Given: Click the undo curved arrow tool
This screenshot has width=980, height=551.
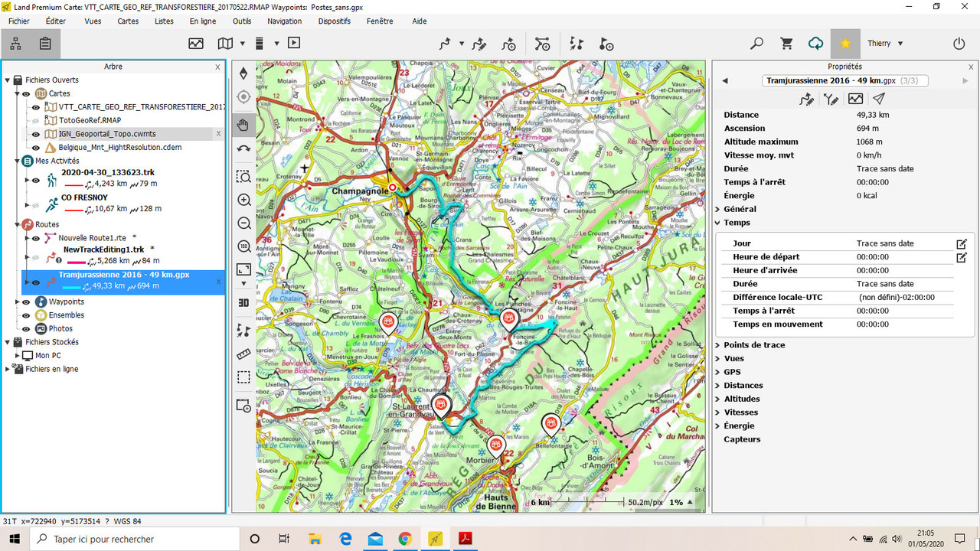Looking at the screenshot, I should tap(243, 149).
